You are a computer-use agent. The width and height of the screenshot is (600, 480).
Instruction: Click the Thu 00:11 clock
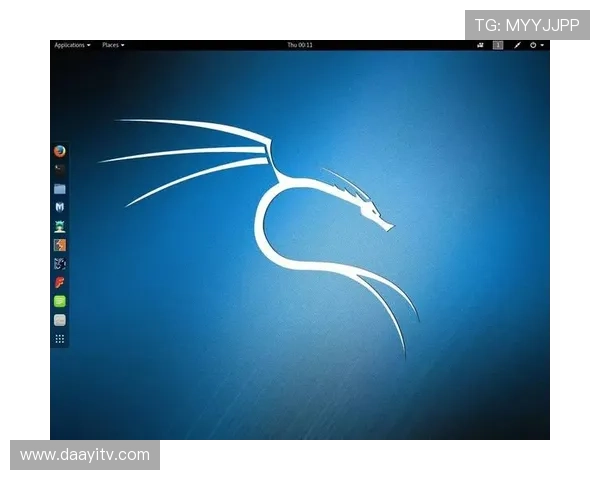pos(300,45)
